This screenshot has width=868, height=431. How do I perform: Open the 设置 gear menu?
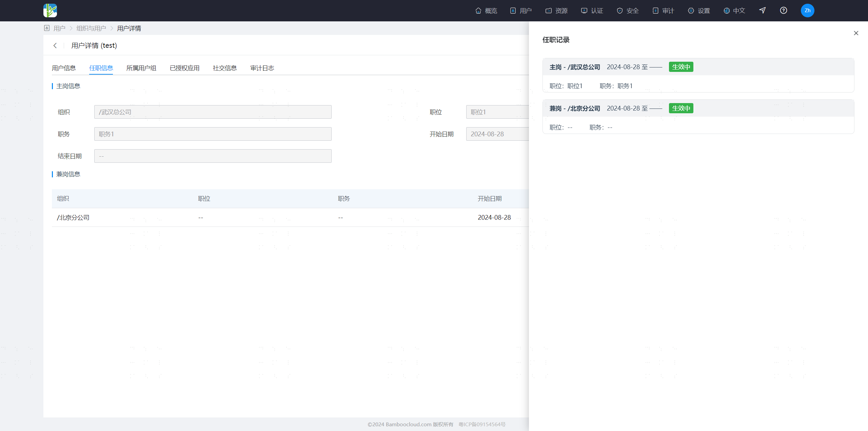pos(699,11)
